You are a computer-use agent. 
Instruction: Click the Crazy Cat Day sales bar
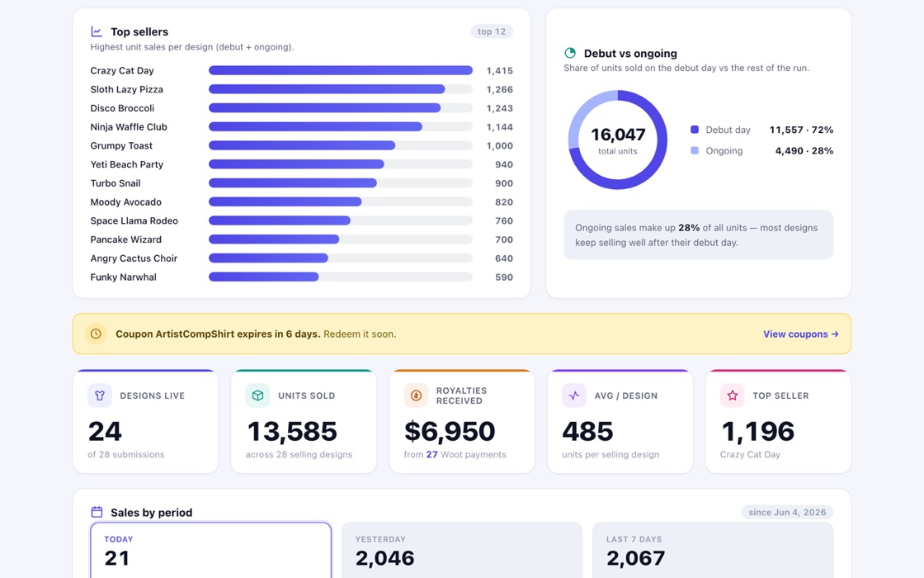coord(341,70)
